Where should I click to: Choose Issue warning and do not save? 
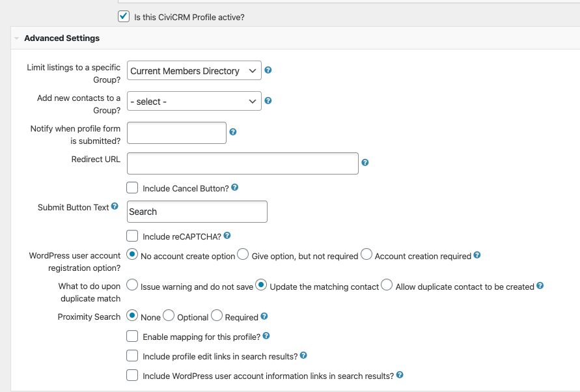[x=132, y=285]
